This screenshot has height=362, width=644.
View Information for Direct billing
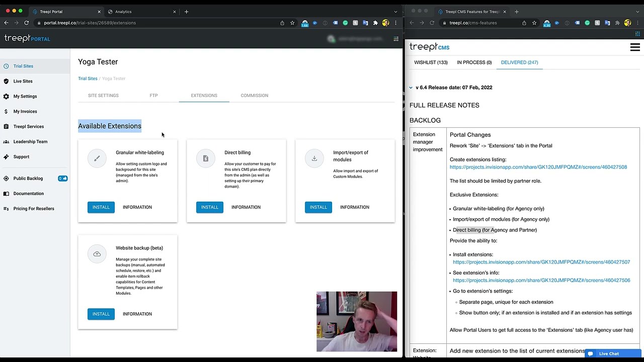tap(246, 207)
